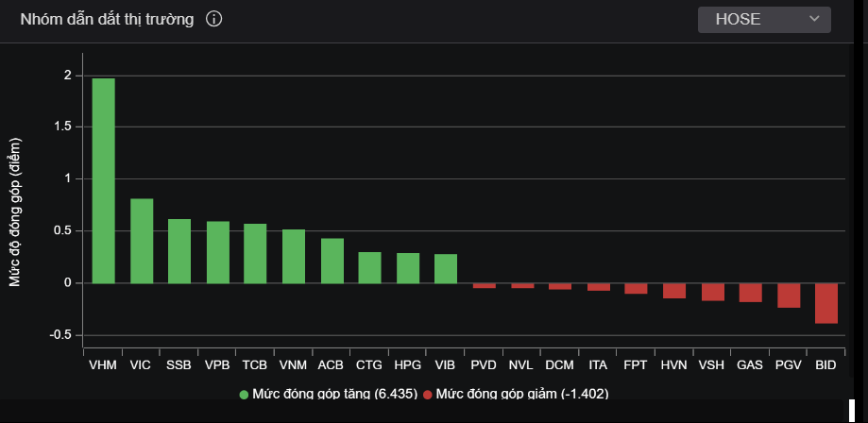Click the green legend dot for increase

pos(245,394)
